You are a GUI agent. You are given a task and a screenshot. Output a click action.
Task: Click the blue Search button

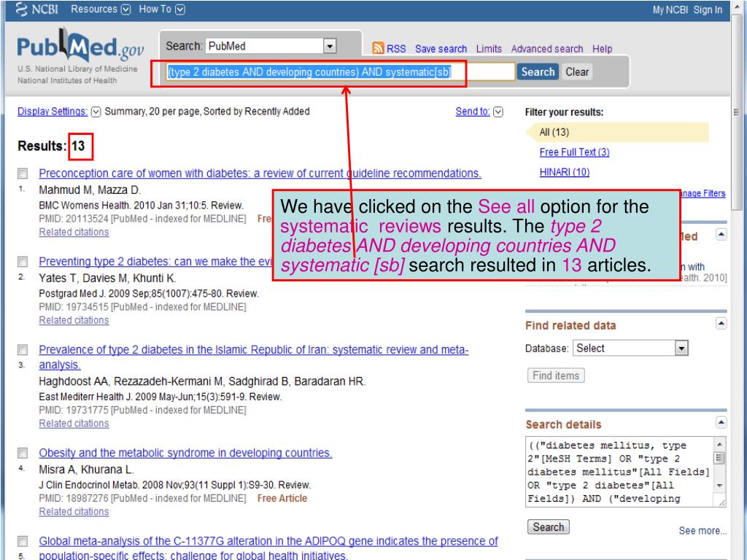[538, 72]
